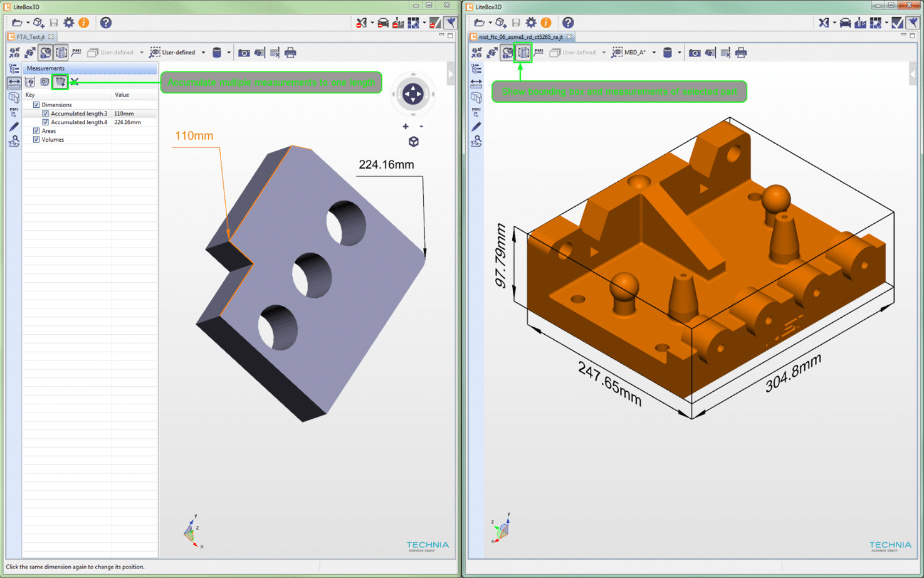Open settings gear in left window
Image resolution: width=924 pixels, height=578 pixels.
pos(69,23)
